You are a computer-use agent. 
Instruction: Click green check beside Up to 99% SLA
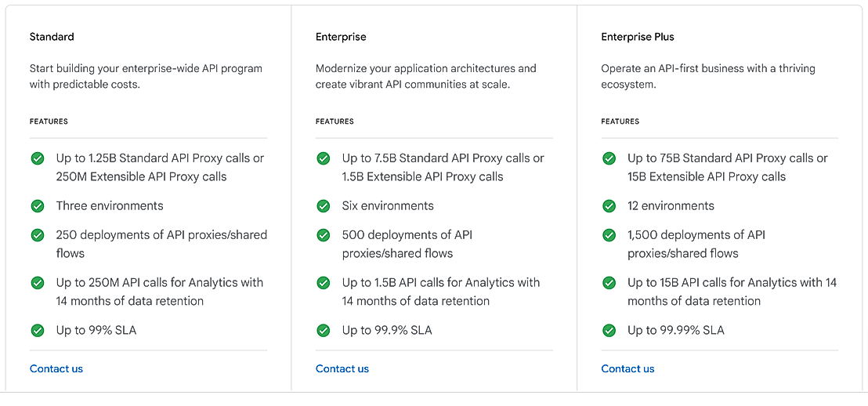[37, 331]
